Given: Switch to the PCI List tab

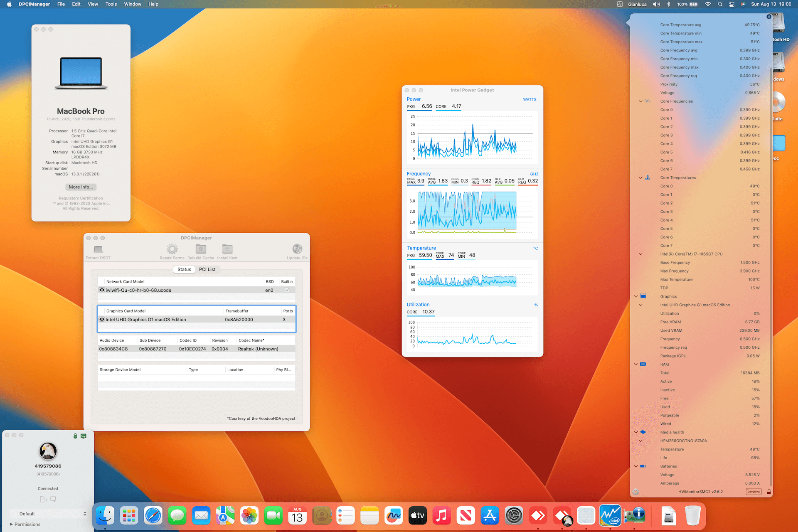Looking at the screenshot, I should 207,269.
